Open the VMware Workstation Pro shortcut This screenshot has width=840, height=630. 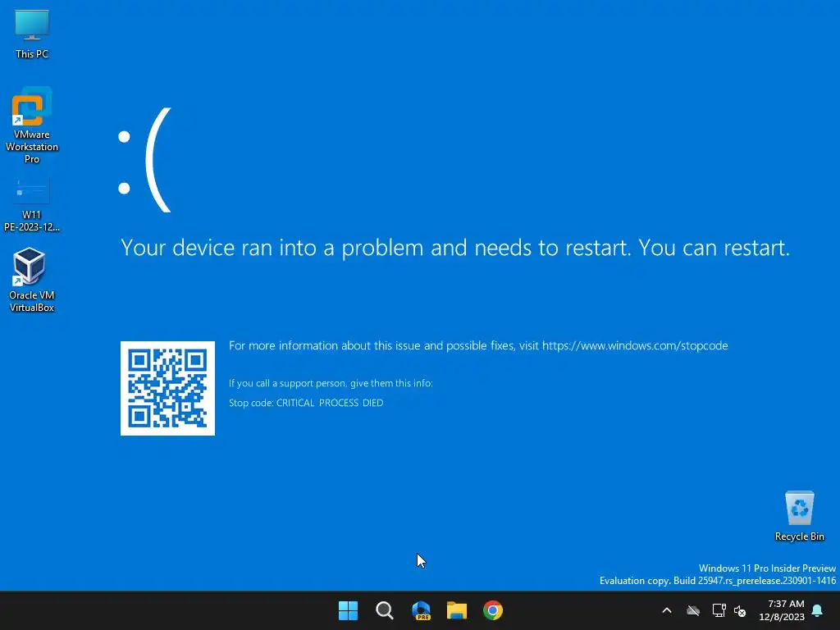32,125
